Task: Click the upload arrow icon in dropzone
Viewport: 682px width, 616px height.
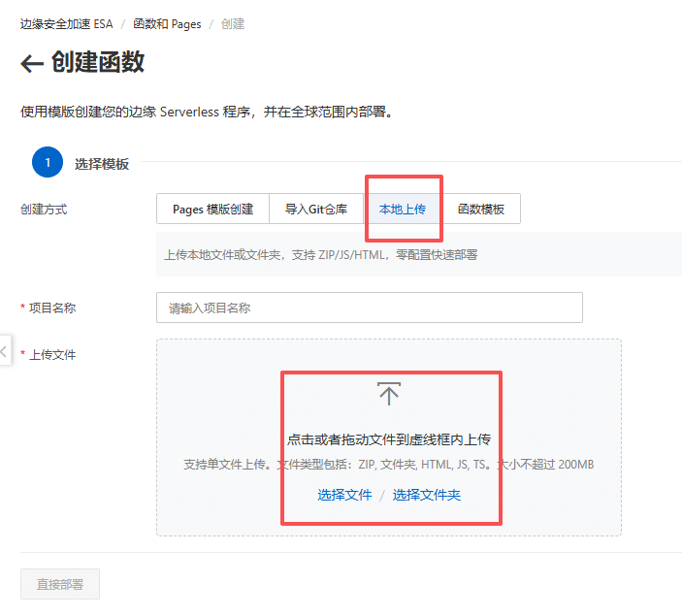Action: point(389,393)
